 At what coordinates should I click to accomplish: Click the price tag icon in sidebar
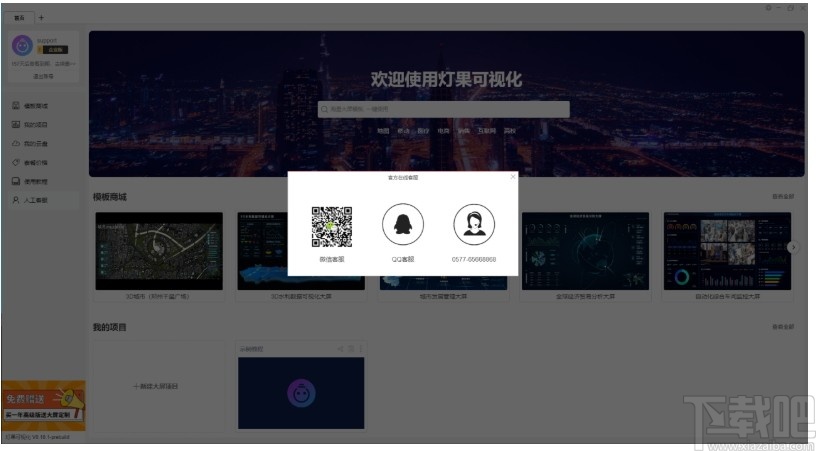(16, 163)
